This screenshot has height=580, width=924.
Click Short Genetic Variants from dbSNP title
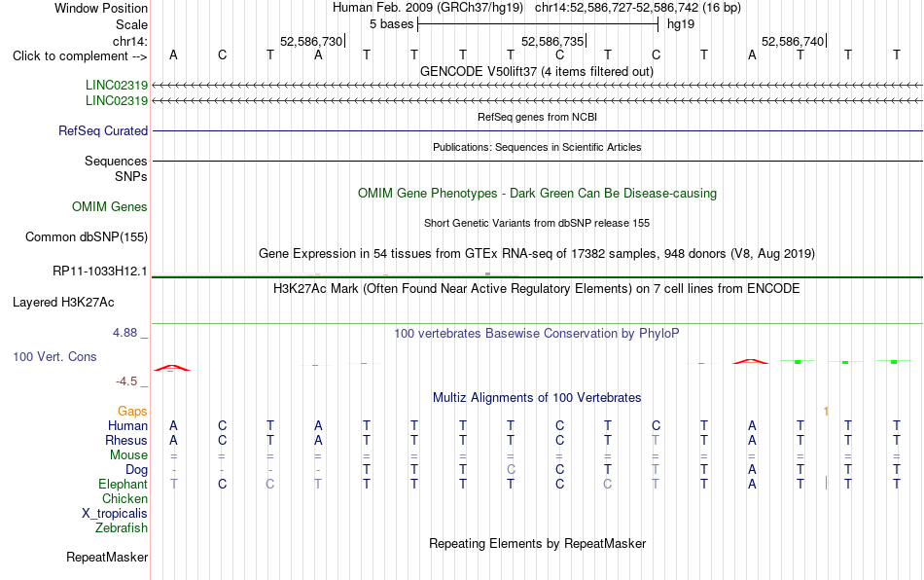point(537,223)
